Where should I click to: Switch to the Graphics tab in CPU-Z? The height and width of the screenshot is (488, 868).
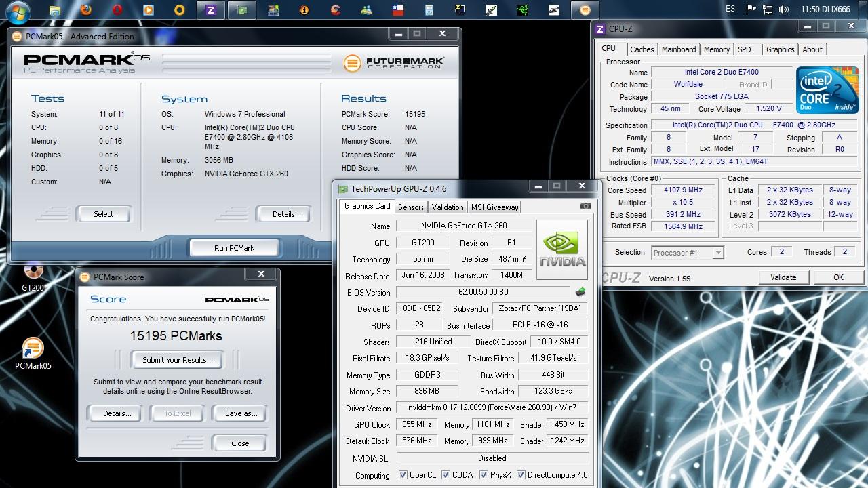(780, 49)
